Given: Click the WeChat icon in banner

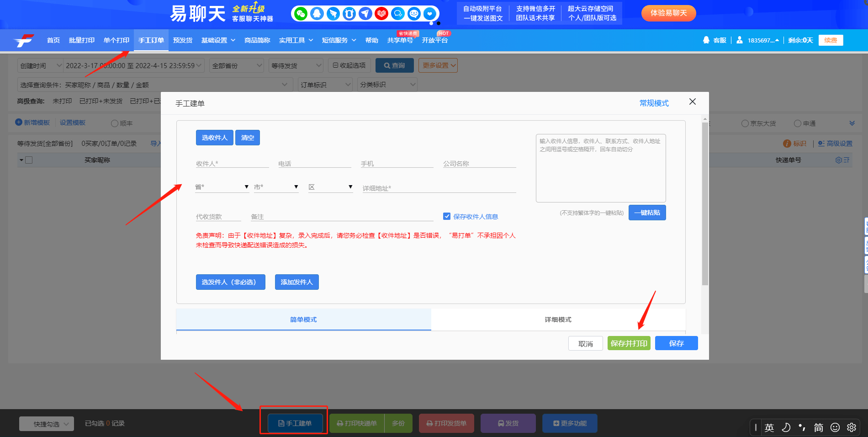Looking at the screenshot, I should point(301,14).
